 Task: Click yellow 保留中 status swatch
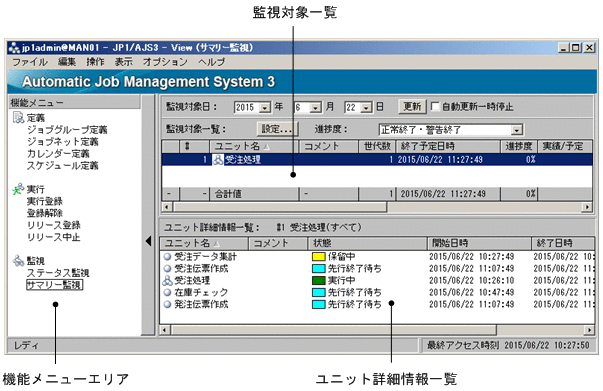(318, 256)
